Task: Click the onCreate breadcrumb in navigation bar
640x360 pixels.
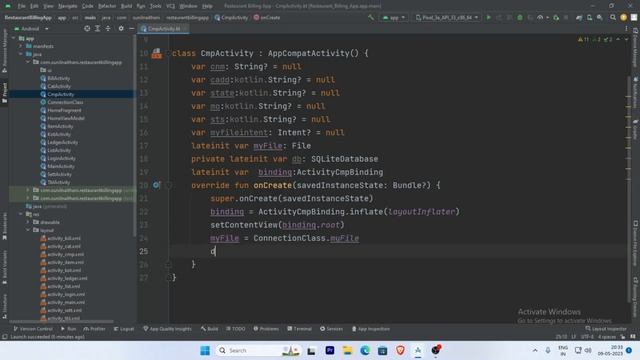Action: 267,18
